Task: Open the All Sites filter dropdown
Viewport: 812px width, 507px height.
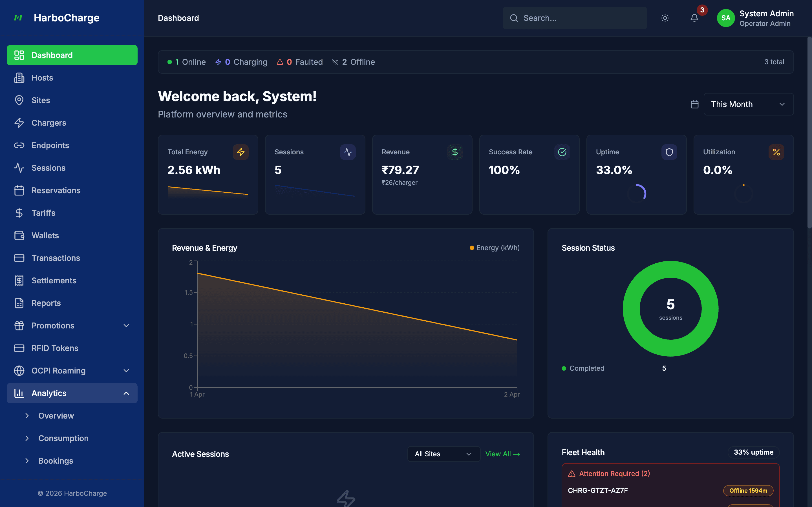Action: (443, 454)
